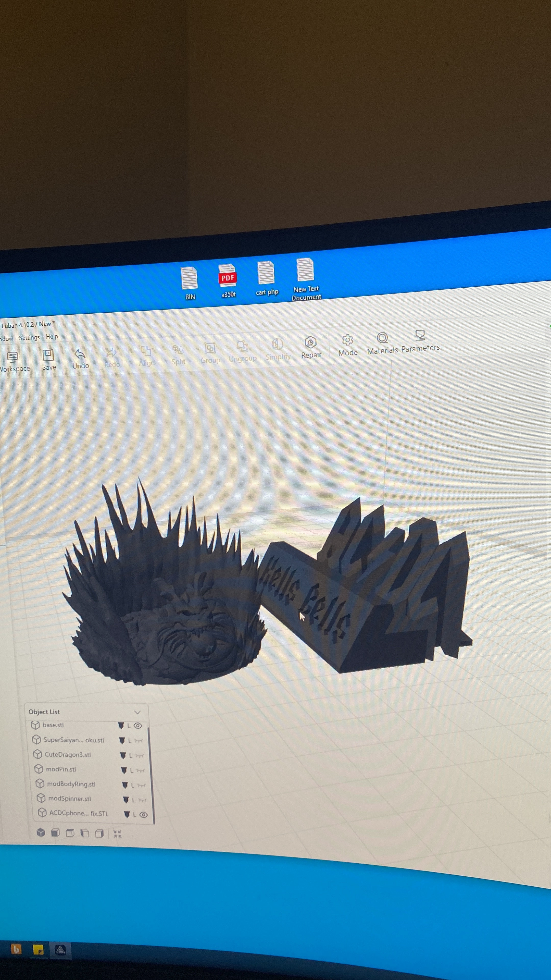The image size is (551, 980).
Task: Select the front face cube view
Action: point(55,833)
